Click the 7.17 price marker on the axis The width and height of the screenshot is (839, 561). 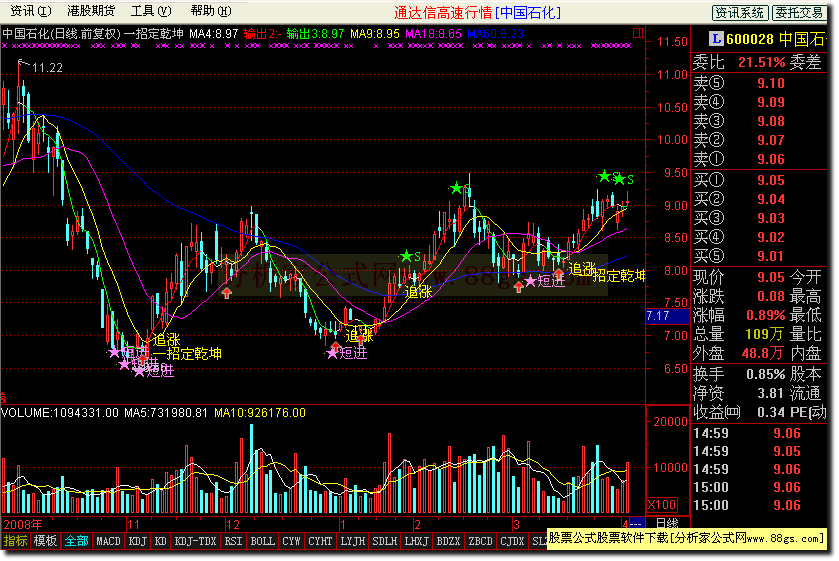[x=667, y=316]
